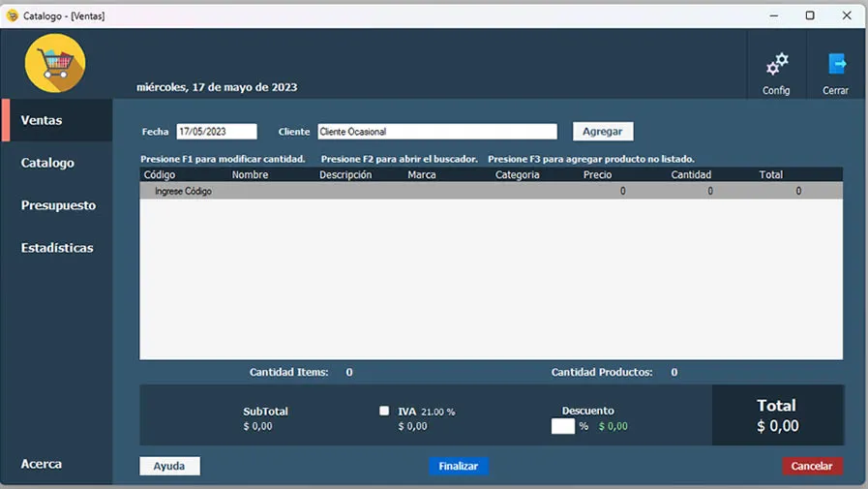Image resolution: width=868 pixels, height=489 pixels.
Task: Switch to the Catalogo section
Action: [x=47, y=163]
